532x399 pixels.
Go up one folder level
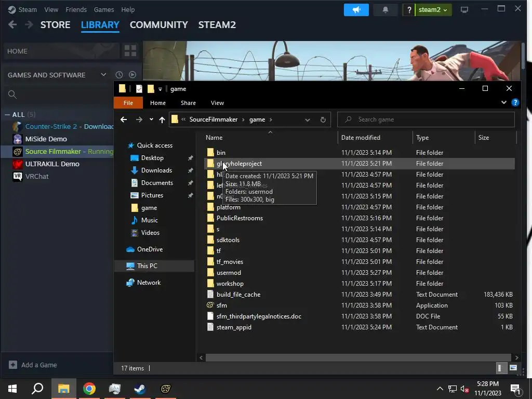tap(162, 119)
